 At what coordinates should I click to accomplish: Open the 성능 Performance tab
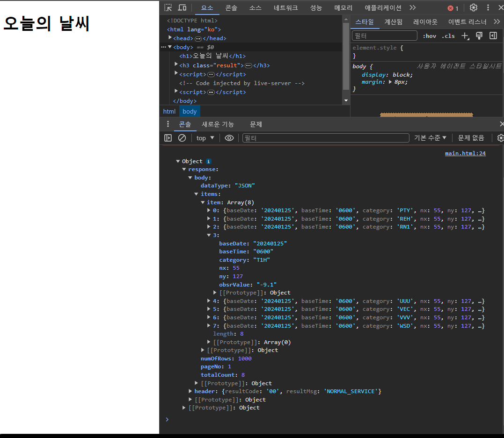316,7
